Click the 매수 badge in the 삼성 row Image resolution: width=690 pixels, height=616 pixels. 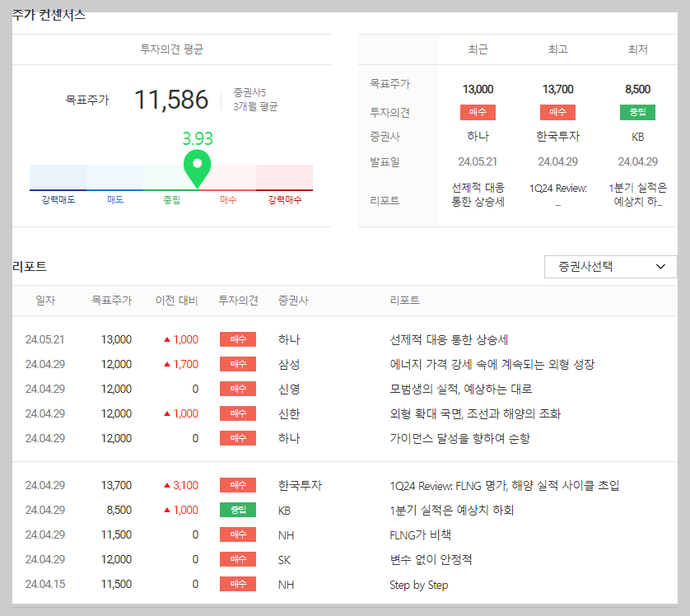pos(238,364)
